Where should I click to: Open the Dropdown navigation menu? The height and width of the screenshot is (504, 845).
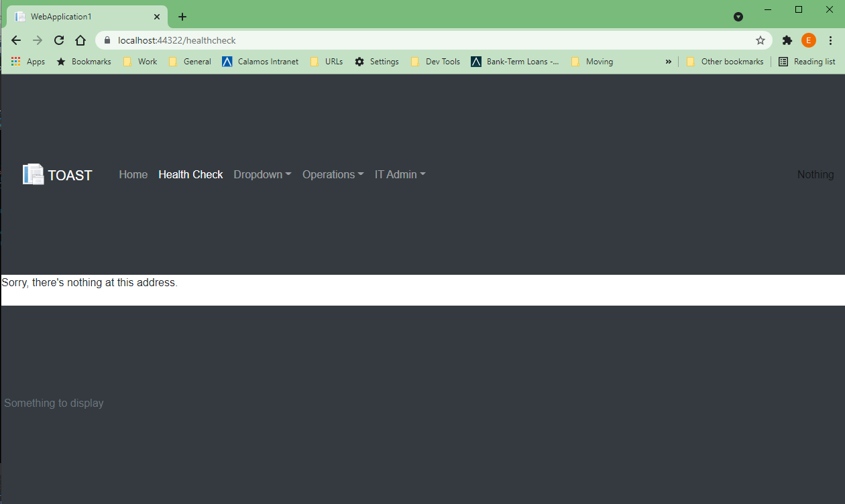(262, 174)
